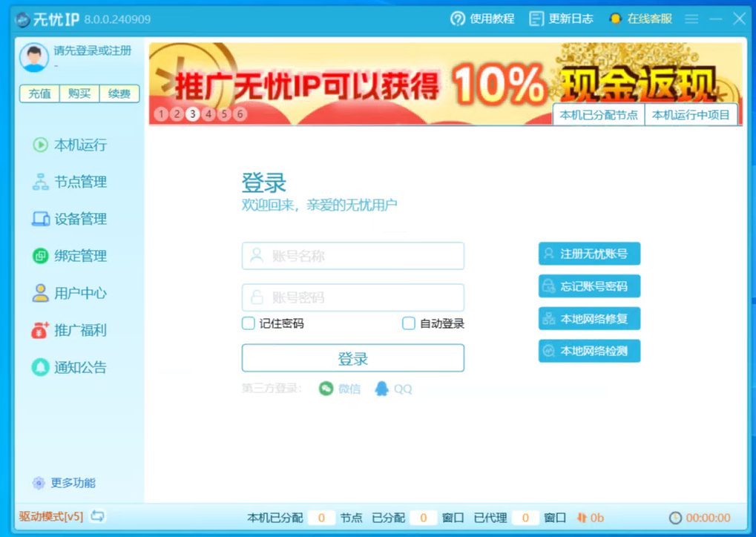The image size is (756, 537).
Task: Log in with QQ
Action: (393, 389)
